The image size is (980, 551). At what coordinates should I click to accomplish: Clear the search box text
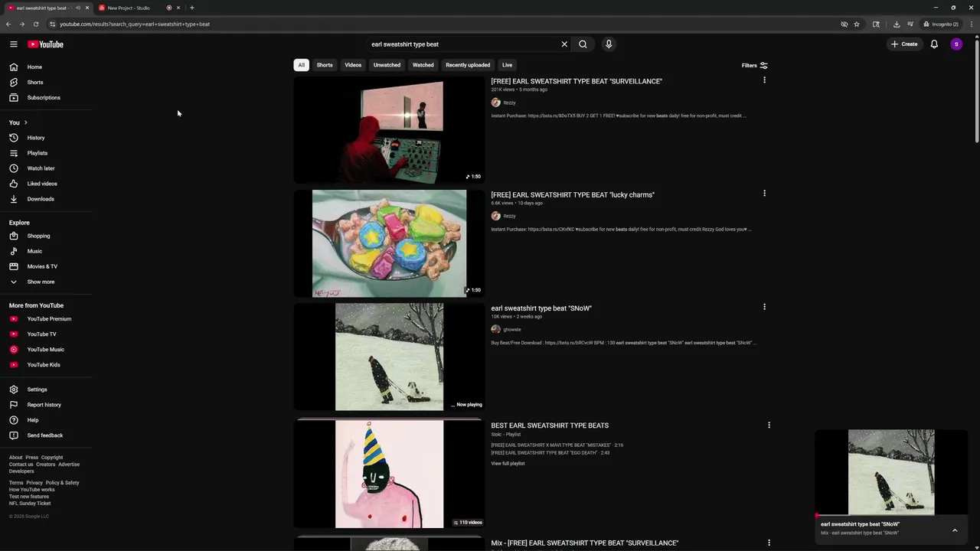pyautogui.click(x=564, y=44)
